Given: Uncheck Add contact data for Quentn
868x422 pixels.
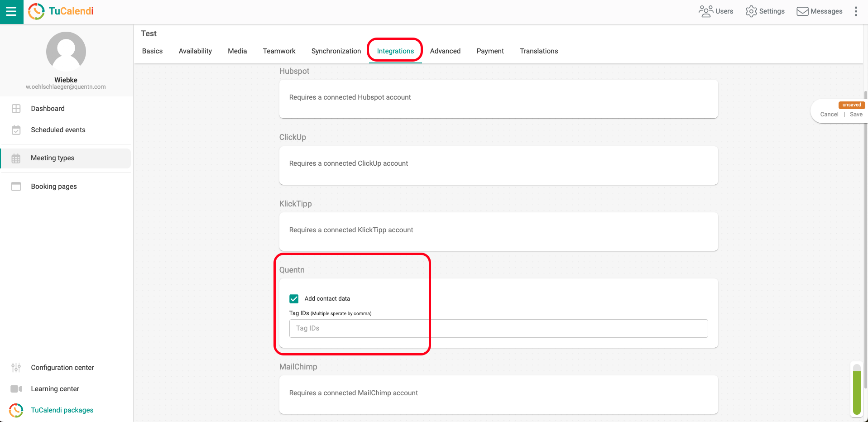Looking at the screenshot, I should pos(294,299).
